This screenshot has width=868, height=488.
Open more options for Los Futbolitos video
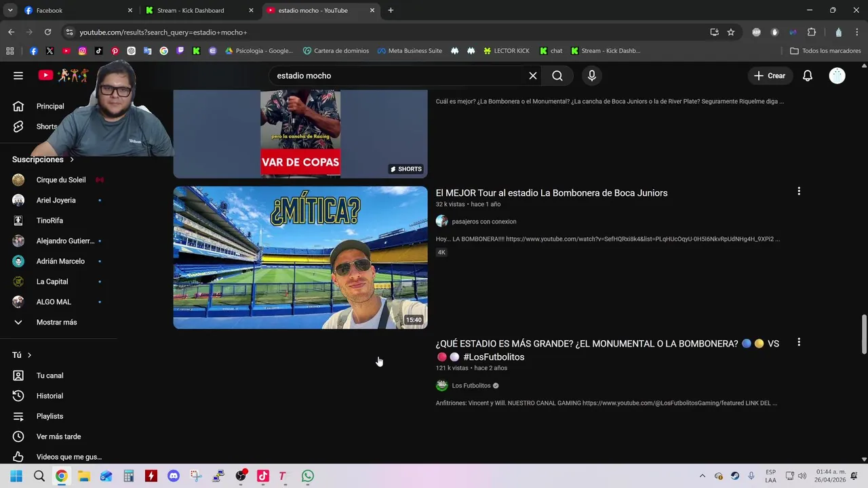pos(799,343)
